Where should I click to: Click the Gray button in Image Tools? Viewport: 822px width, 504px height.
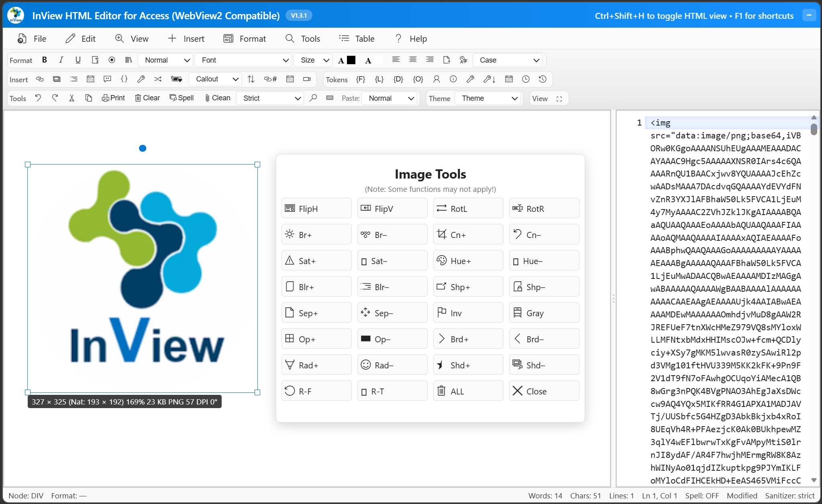pos(544,313)
